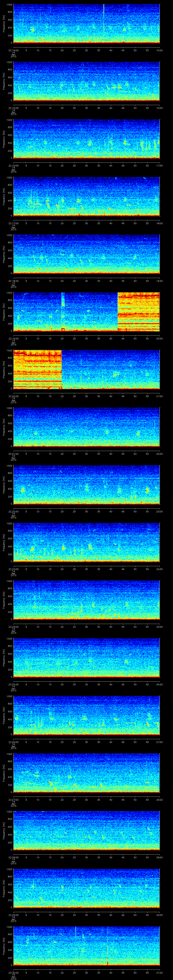Select the spectrogram panel starting at 22:29:00
173x980 pixels.
(x=86, y=888)
